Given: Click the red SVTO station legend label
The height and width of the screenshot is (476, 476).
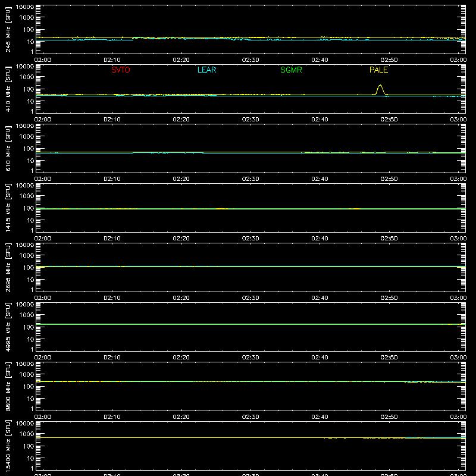Looking at the screenshot, I should click(121, 70).
